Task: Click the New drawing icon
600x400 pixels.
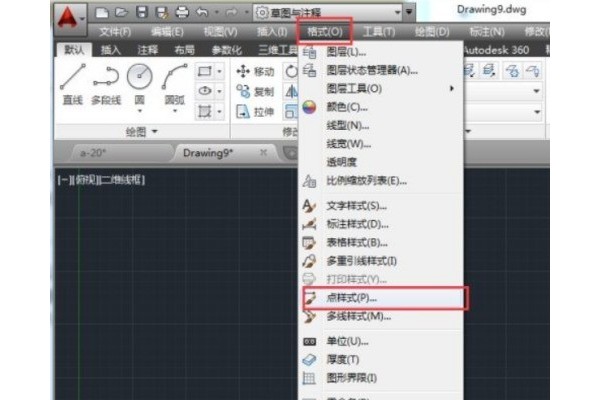Action: click(x=102, y=13)
